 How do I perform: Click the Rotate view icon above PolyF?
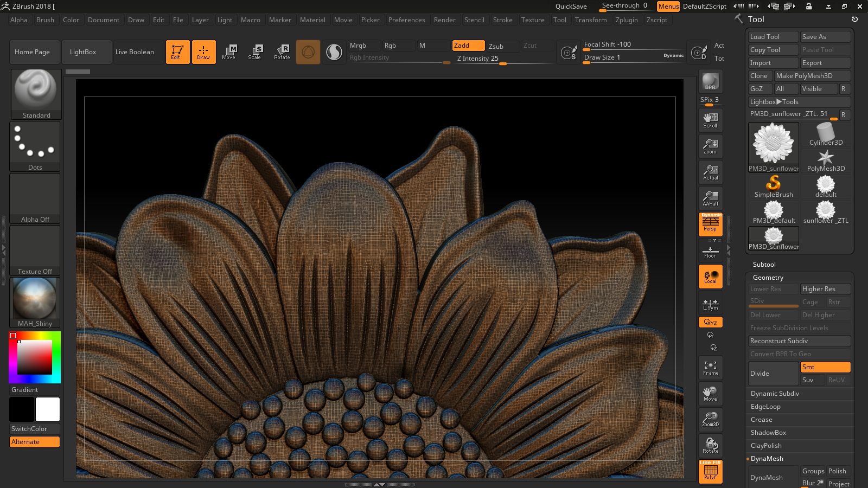(710, 446)
